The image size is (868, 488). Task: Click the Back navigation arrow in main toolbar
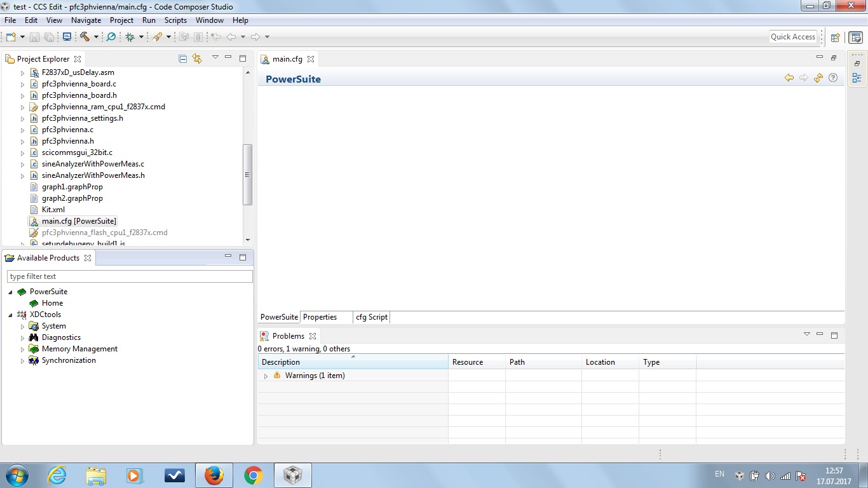(x=231, y=37)
